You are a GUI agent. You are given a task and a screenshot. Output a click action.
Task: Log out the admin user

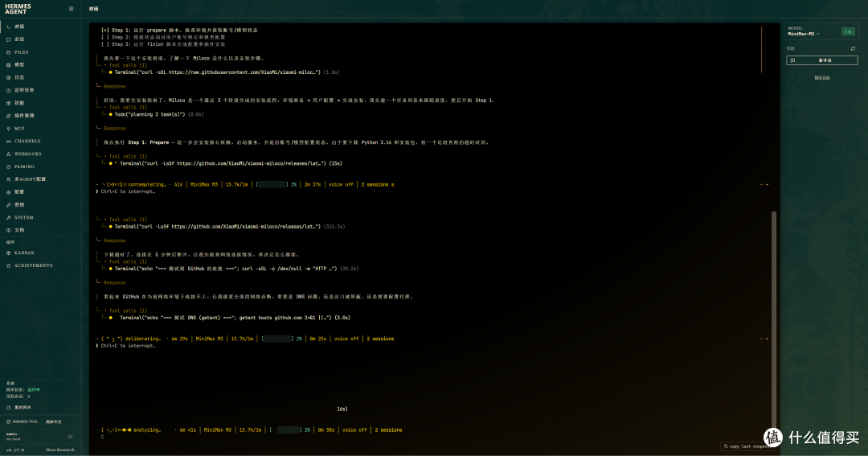coord(70,437)
